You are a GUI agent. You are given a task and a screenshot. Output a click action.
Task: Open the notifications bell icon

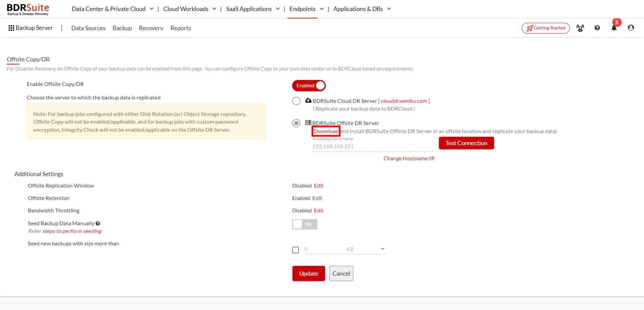coord(614,28)
